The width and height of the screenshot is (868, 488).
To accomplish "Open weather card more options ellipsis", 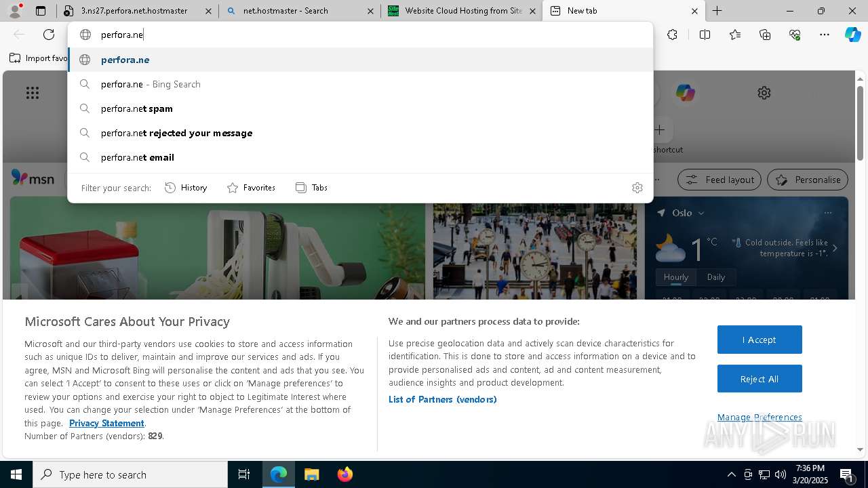I will click(827, 213).
